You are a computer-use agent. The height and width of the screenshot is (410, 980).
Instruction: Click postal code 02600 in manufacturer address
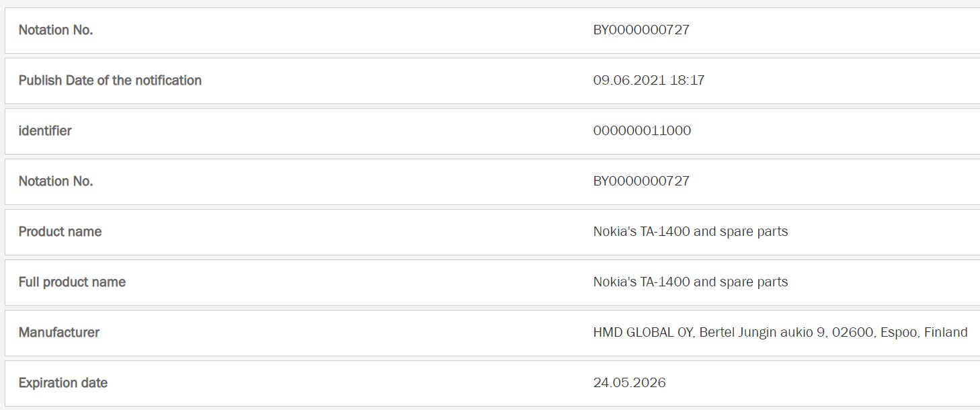pyautogui.click(x=852, y=333)
